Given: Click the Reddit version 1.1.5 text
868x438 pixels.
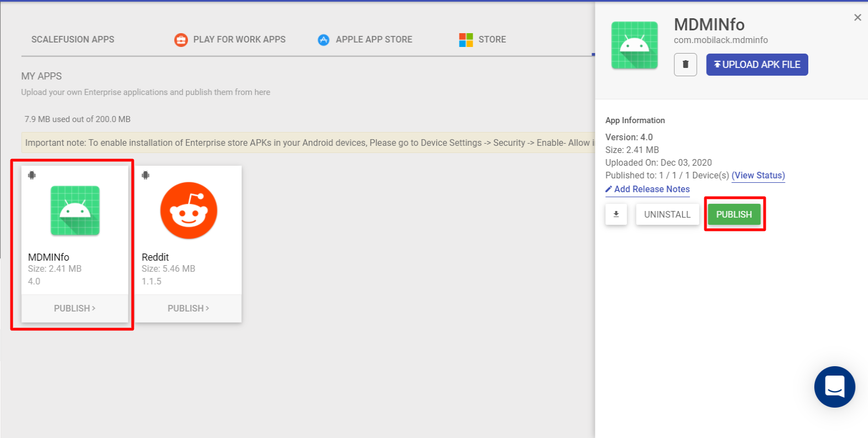Looking at the screenshot, I should [151, 282].
